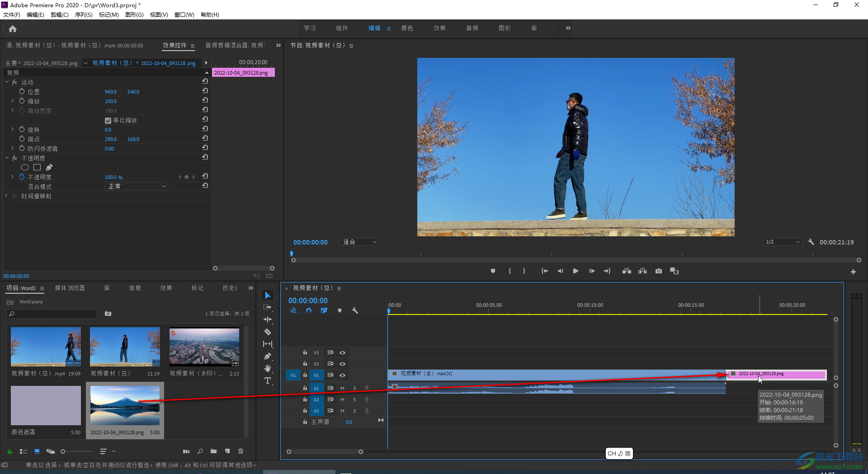Click Export Frame camera icon

(x=659, y=271)
